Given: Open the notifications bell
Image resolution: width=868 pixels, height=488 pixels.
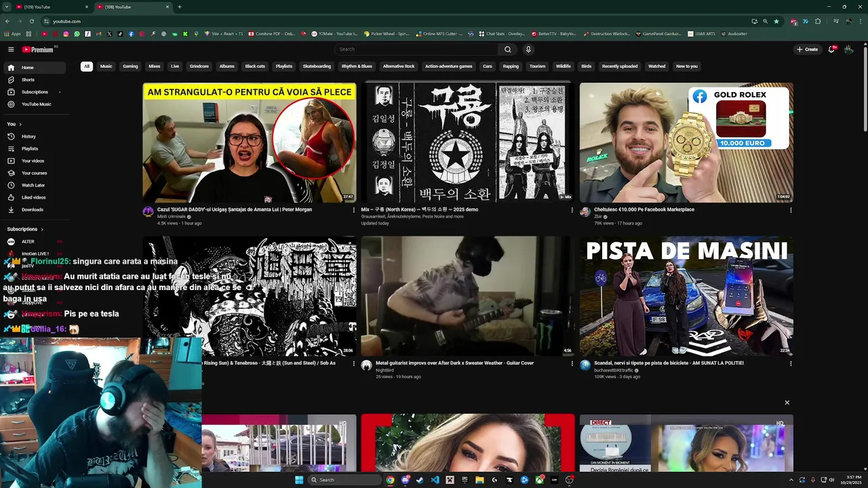Looking at the screenshot, I should [x=831, y=49].
